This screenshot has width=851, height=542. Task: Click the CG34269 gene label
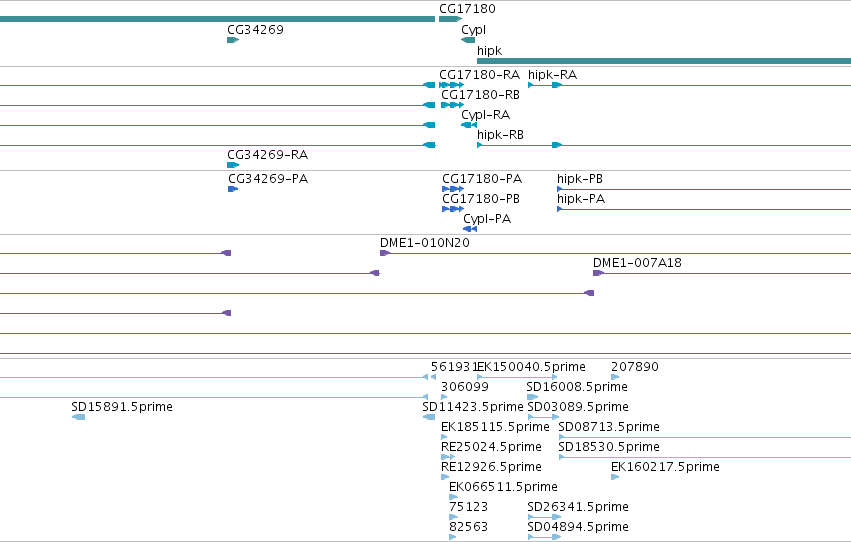tap(255, 30)
